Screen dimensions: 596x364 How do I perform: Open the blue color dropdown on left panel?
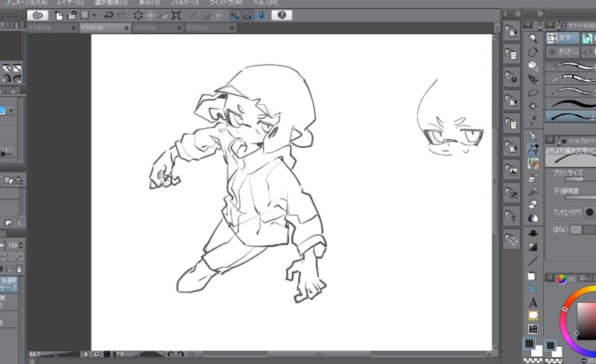[x=11, y=111]
